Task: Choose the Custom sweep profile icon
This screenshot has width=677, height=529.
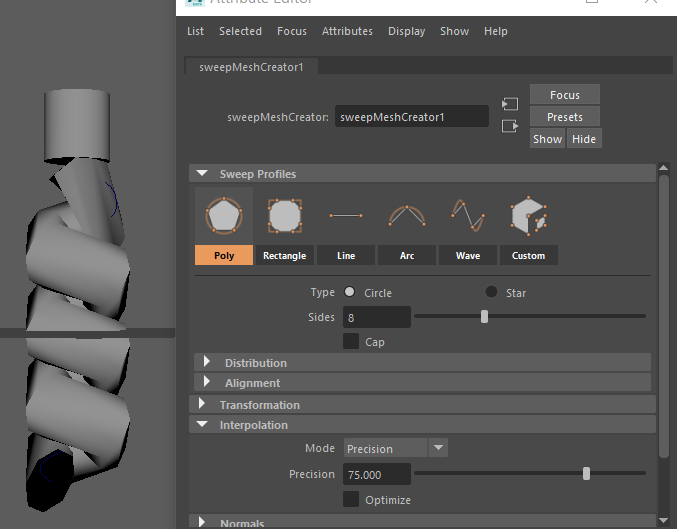Action: click(528, 215)
